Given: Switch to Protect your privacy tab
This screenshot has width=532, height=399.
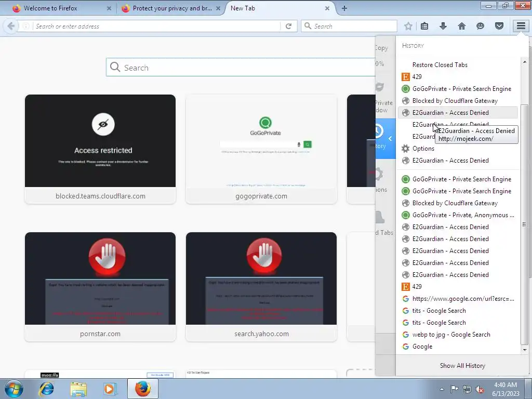Looking at the screenshot, I should coord(170,8).
